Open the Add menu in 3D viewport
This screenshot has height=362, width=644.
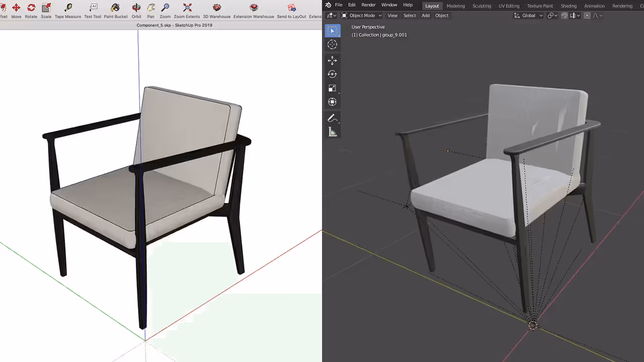coord(426,16)
